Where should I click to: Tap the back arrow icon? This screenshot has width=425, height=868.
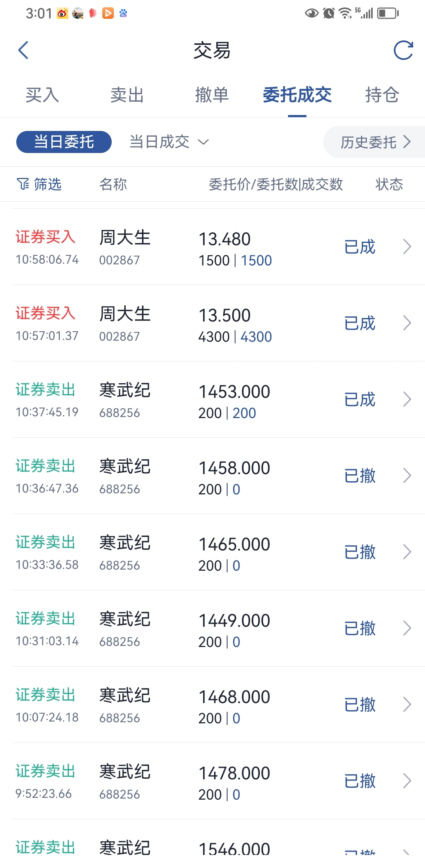pos(23,50)
